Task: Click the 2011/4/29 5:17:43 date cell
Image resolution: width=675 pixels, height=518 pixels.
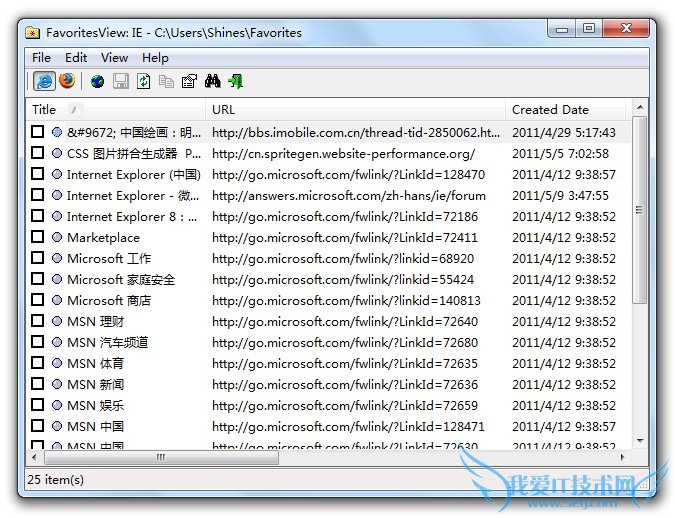Action: [564, 132]
